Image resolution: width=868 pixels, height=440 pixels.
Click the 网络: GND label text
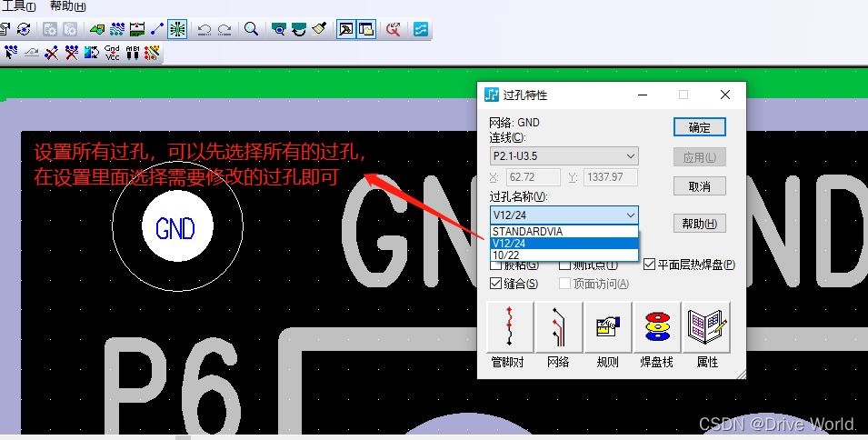514,123
